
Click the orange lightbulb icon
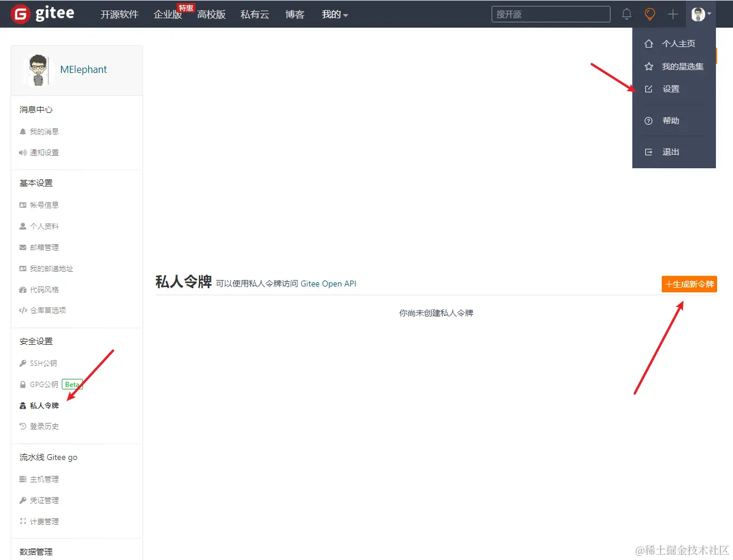[x=650, y=14]
